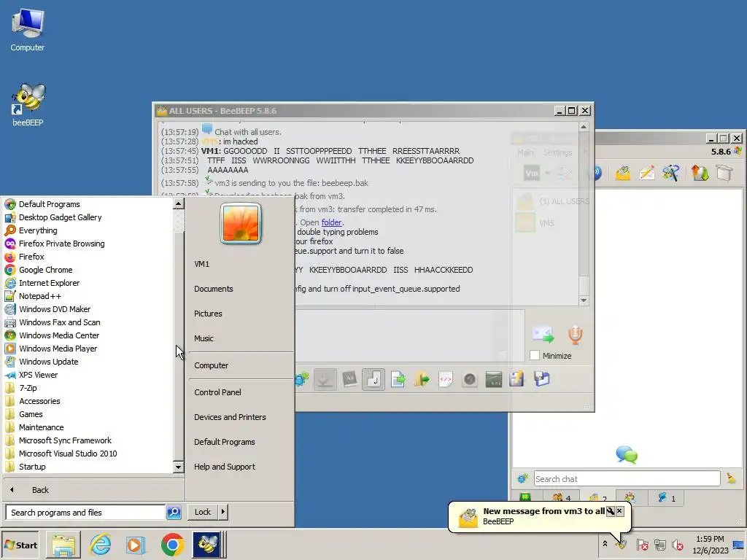Toggle the Minimize checkbox

(x=535, y=356)
